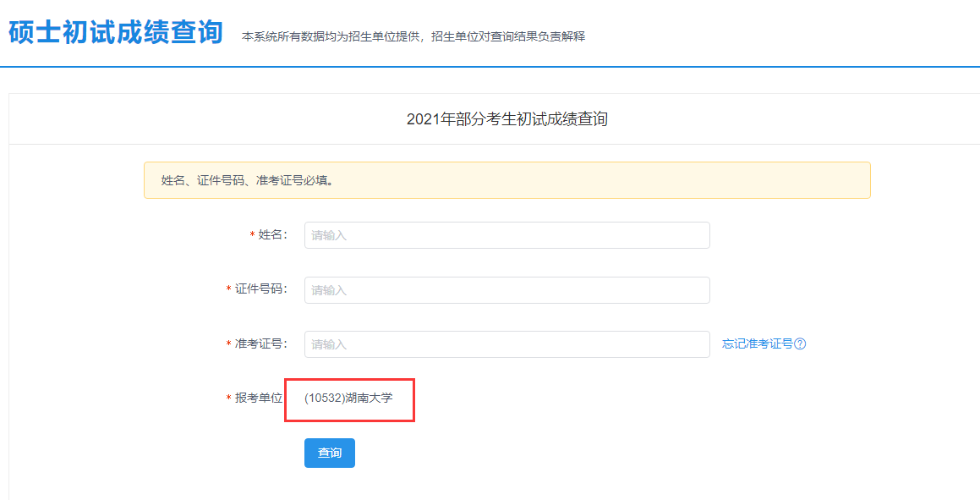Image resolution: width=980 pixels, height=500 pixels.
Task: Focus the 证件号码 ID number input
Action: pyautogui.click(x=506, y=290)
